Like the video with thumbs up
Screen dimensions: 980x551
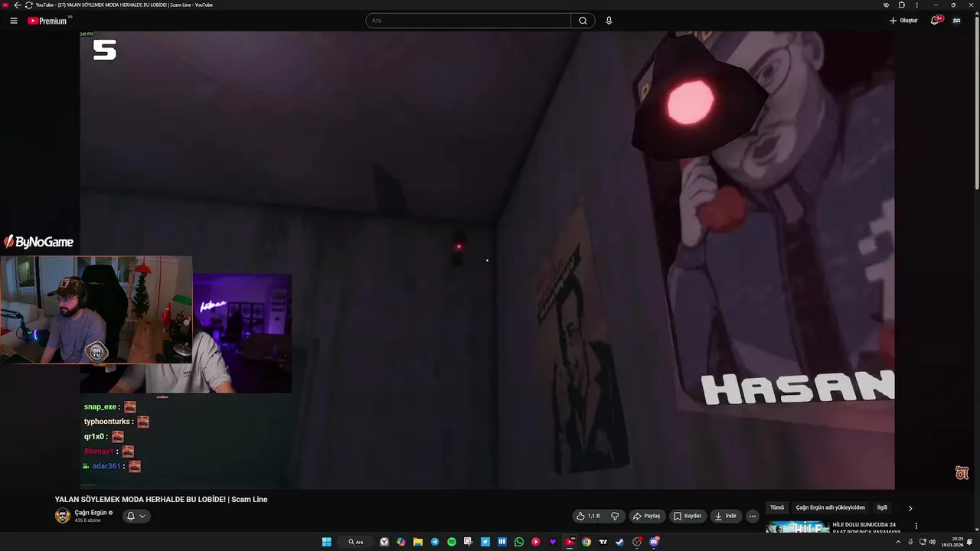(588, 516)
